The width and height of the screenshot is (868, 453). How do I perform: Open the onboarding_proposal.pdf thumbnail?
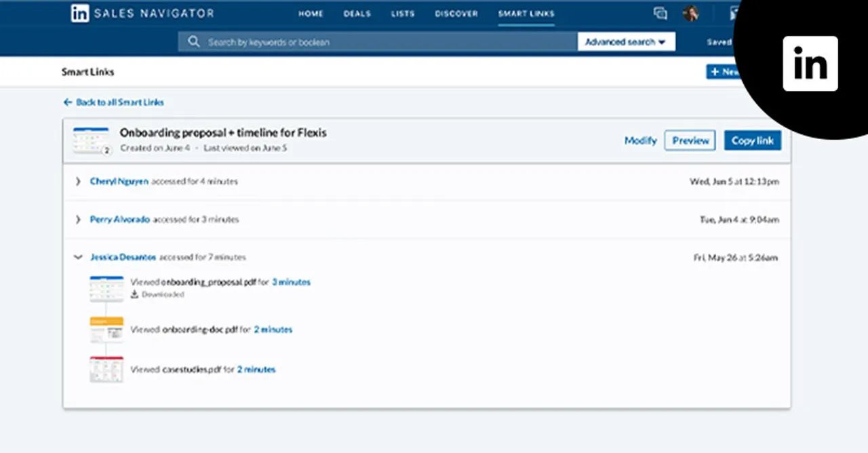(x=106, y=288)
